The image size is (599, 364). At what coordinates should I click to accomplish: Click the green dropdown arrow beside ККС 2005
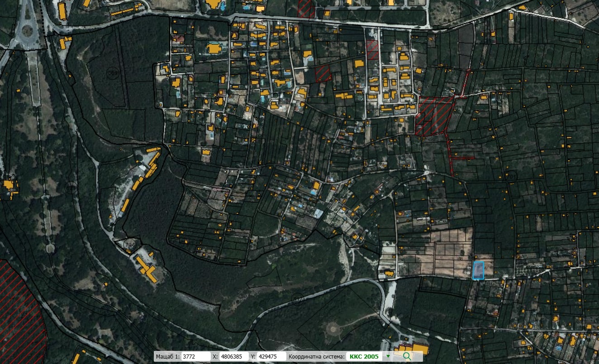click(388, 357)
